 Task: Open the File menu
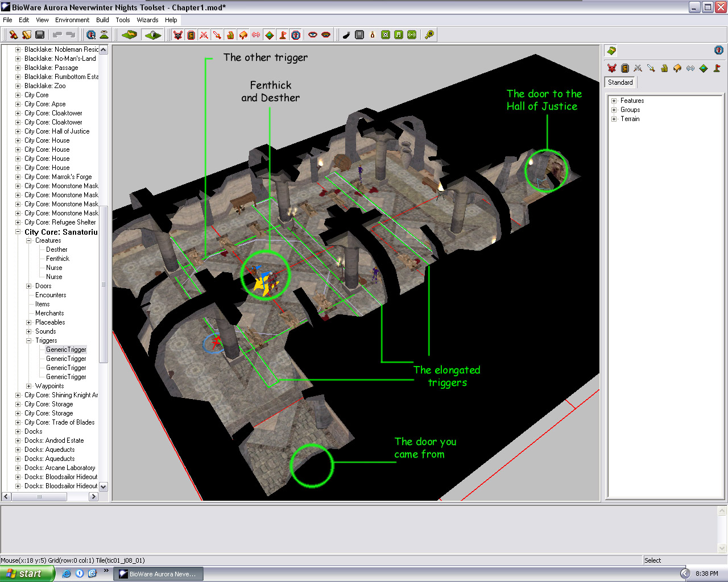[x=7, y=20]
